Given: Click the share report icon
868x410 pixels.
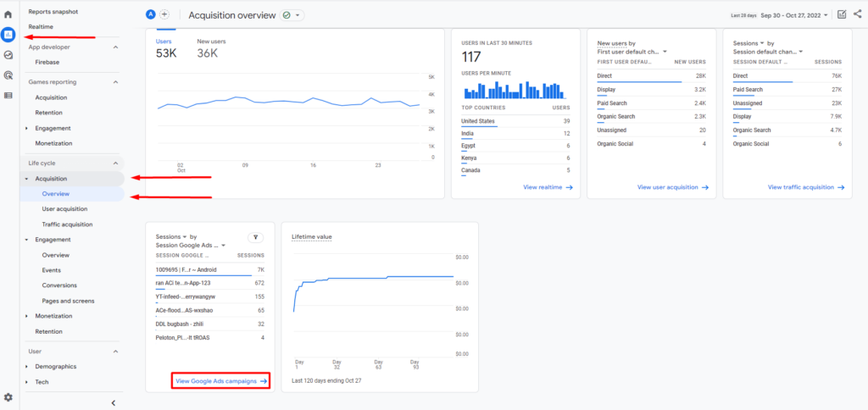Looking at the screenshot, I should coord(858,15).
